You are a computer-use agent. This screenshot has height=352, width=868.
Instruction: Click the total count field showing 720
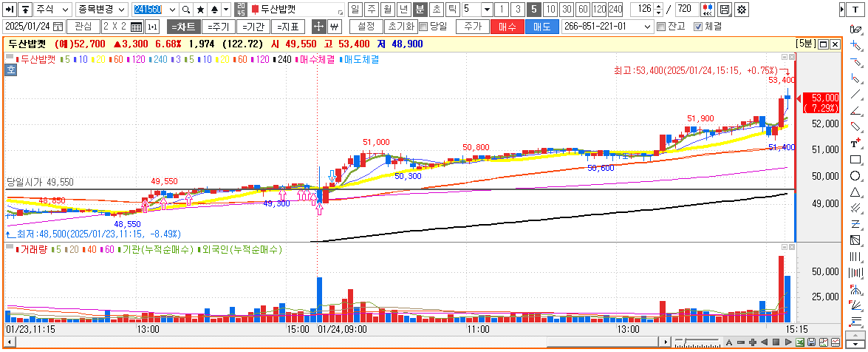pyautogui.click(x=687, y=10)
